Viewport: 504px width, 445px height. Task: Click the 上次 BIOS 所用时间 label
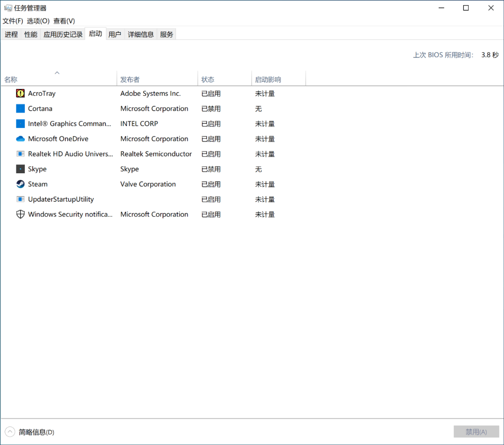(443, 55)
